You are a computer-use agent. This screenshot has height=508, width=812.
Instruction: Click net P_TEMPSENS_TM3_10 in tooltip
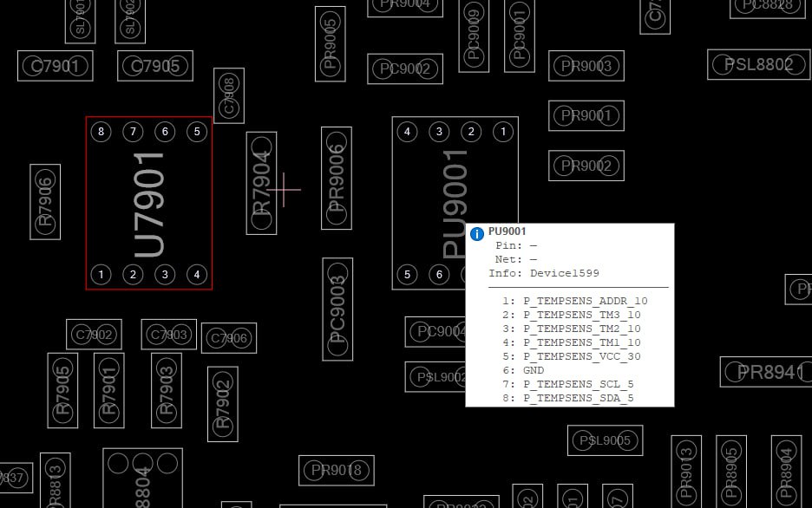pyautogui.click(x=581, y=315)
